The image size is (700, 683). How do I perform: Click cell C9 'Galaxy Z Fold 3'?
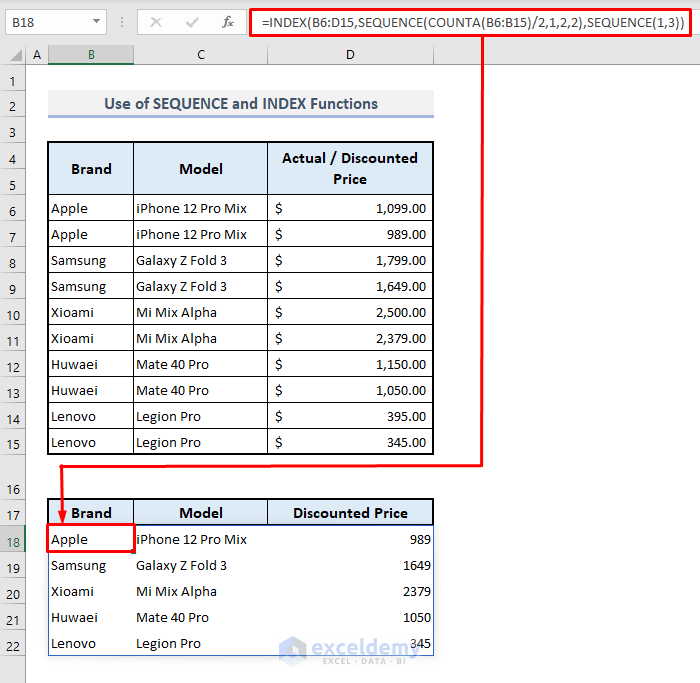tap(201, 286)
